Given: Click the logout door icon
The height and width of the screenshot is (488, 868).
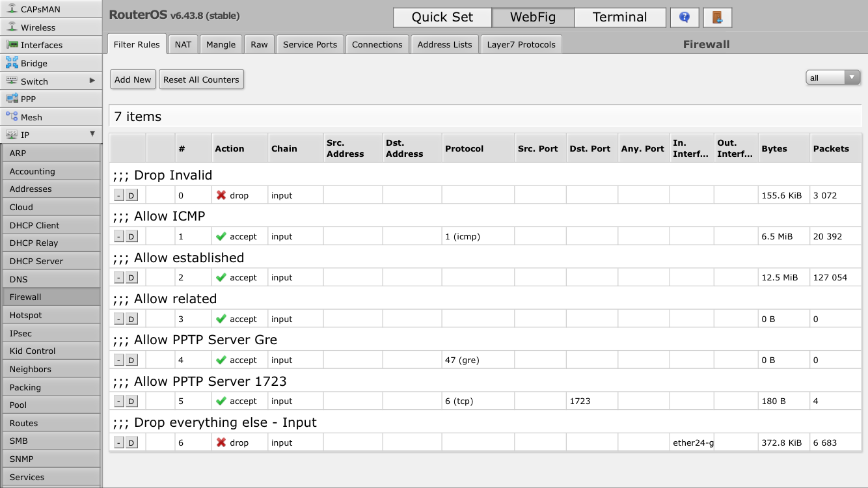Looking at the screenshot, I should pos(718,18).
